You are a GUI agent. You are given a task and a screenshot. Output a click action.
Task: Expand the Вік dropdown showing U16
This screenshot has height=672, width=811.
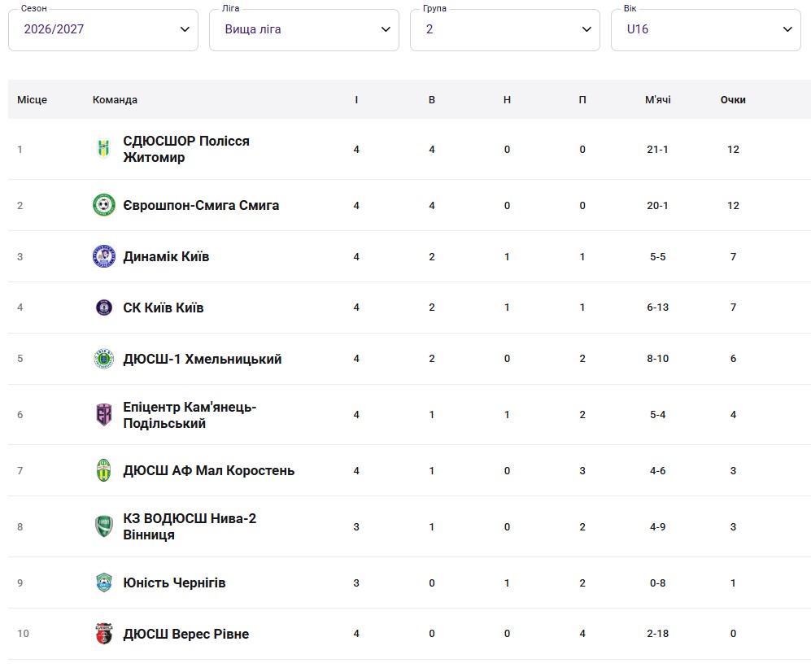(x=706, y=29)
